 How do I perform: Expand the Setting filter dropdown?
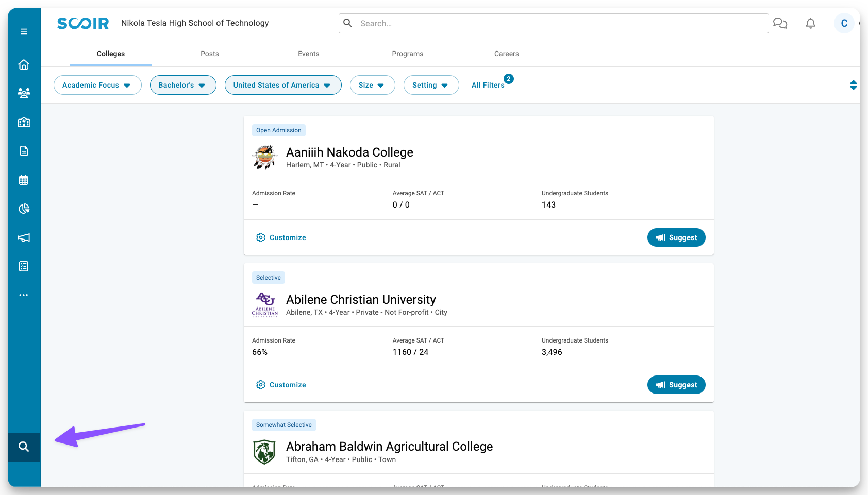[x=431, y=85]
